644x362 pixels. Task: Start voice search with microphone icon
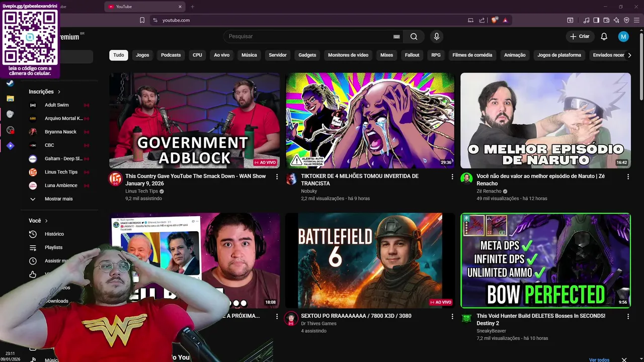point(436,36)
